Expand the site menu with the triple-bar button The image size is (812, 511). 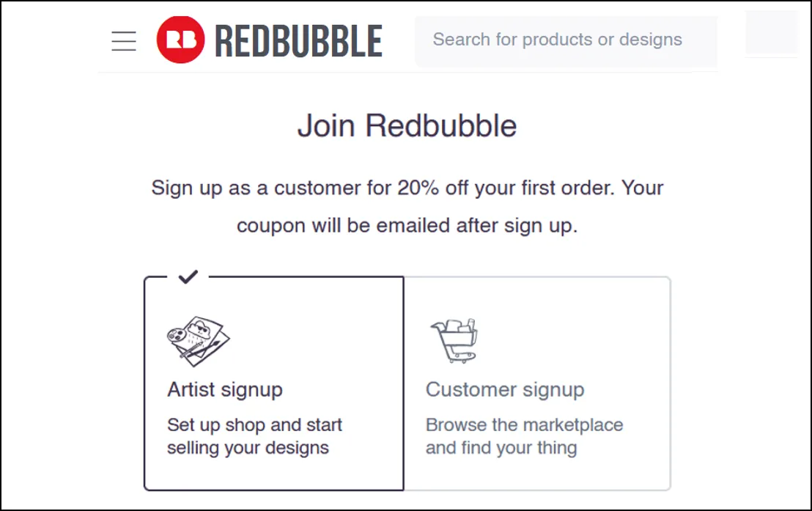click(123, 41)
